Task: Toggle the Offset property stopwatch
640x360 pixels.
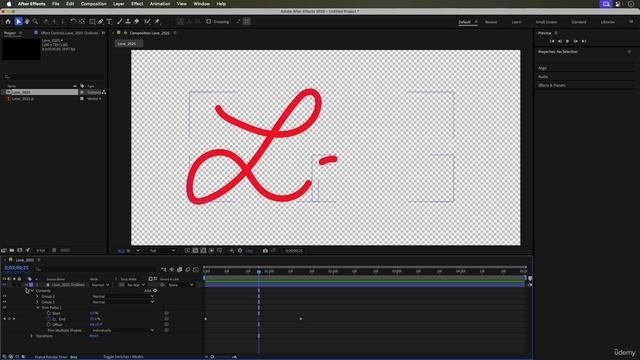Action: point(49,325)
